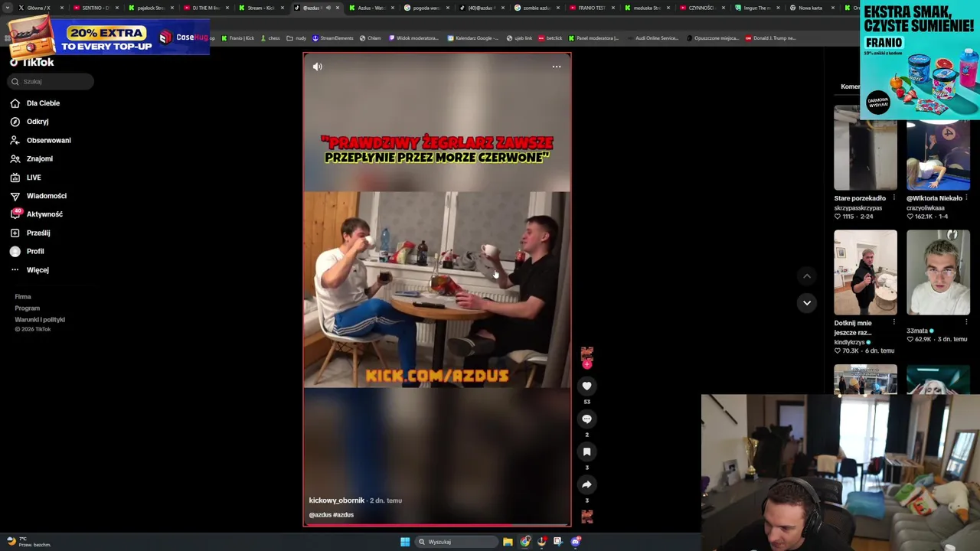Open Obserwowani in the sidebar

41,140
